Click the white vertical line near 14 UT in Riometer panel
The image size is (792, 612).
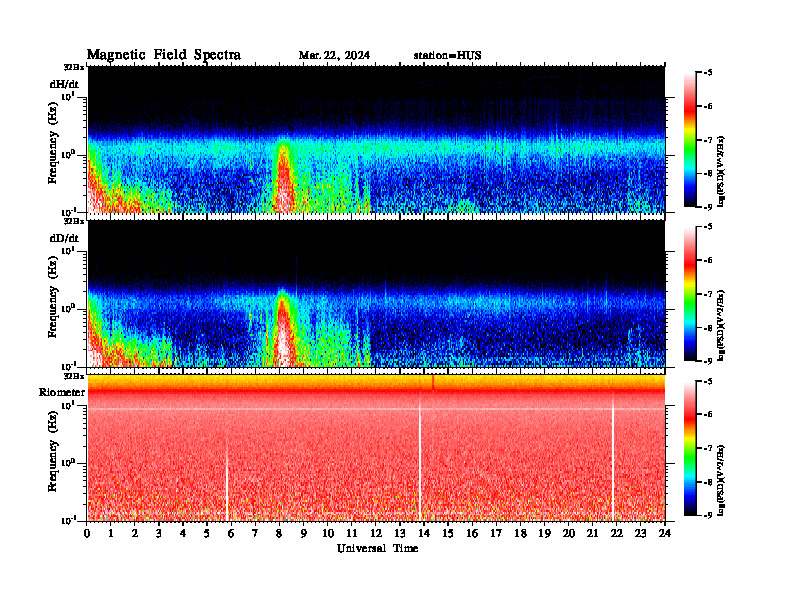click(x=420, y=457)
